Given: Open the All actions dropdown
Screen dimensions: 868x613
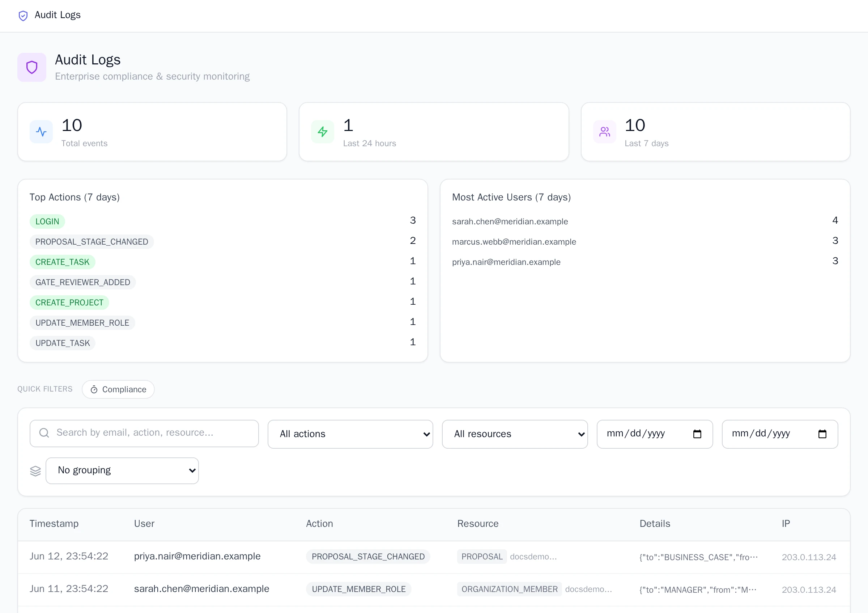Looking at the screenshot, I should [350, 434].
